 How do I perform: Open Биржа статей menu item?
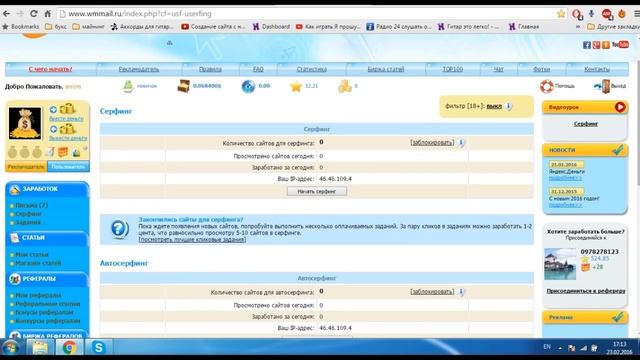click(386, 69)
